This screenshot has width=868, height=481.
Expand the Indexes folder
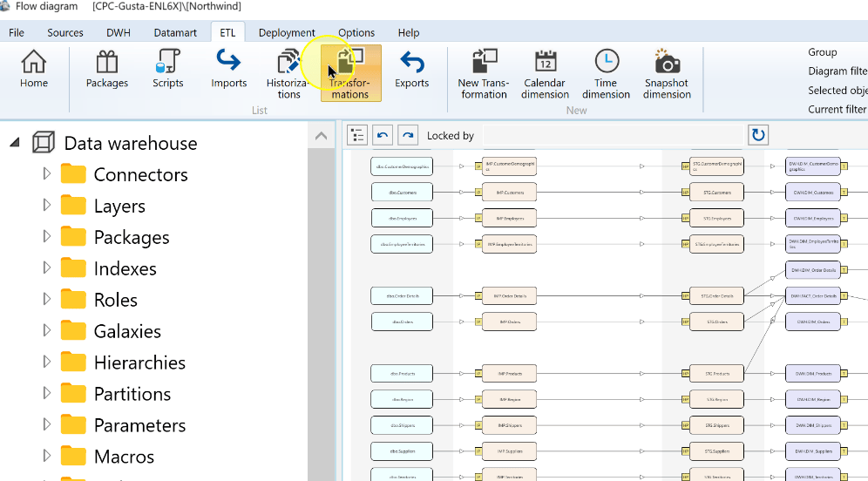coord(46,268)
